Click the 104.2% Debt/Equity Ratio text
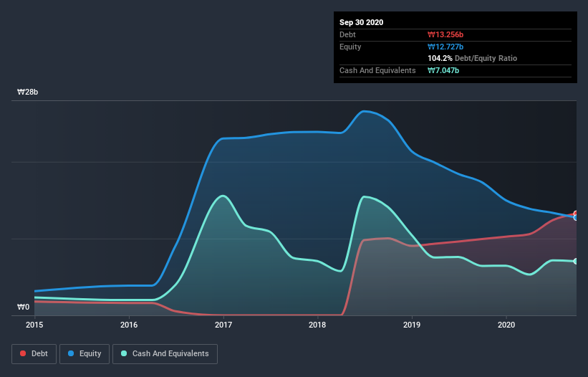 pyautogui.click(x=473, y=58)
